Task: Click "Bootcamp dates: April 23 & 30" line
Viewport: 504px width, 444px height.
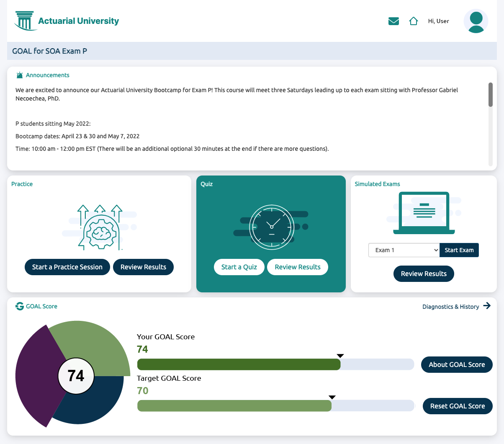Action: click(x=77, y=136)
